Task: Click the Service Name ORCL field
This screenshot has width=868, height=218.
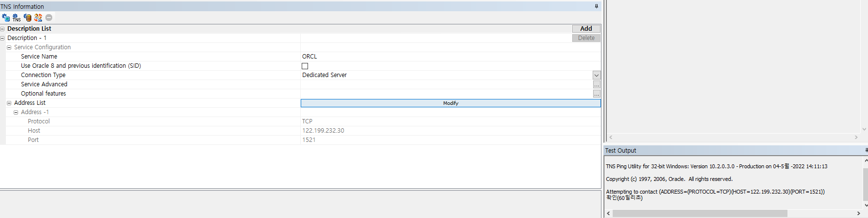Action: [x=439, y=57]
